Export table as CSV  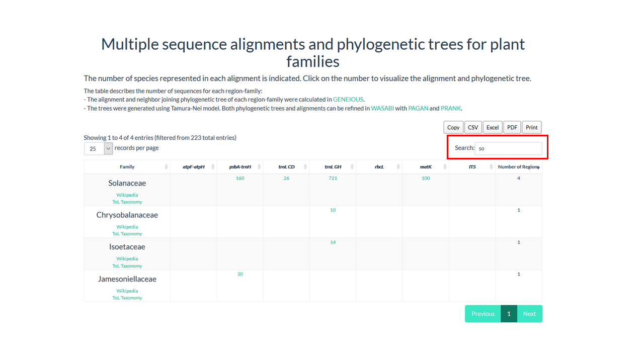click(473, 127)
